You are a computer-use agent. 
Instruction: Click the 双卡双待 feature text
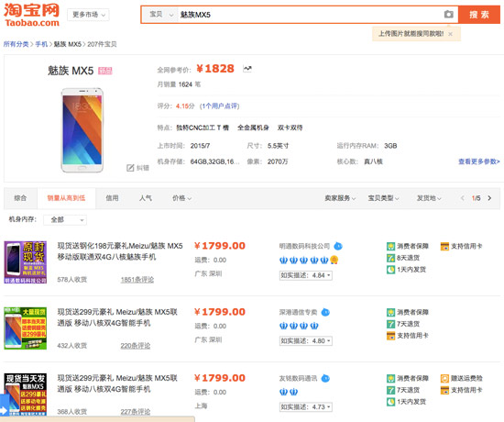click(290, 128)
